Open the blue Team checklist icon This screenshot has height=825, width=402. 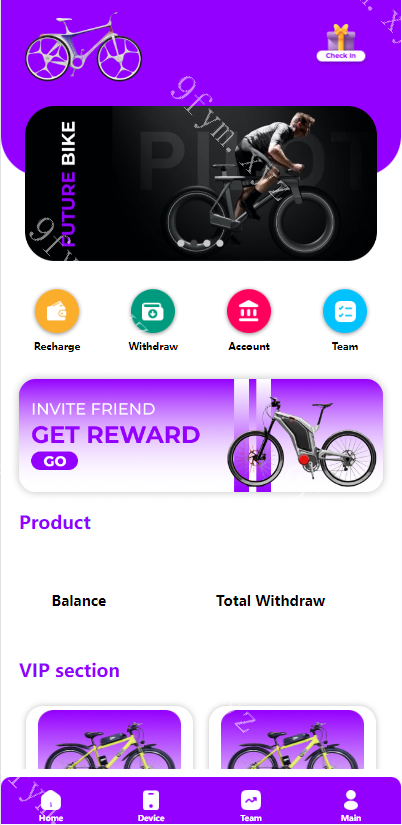click(x=345, y=311)
